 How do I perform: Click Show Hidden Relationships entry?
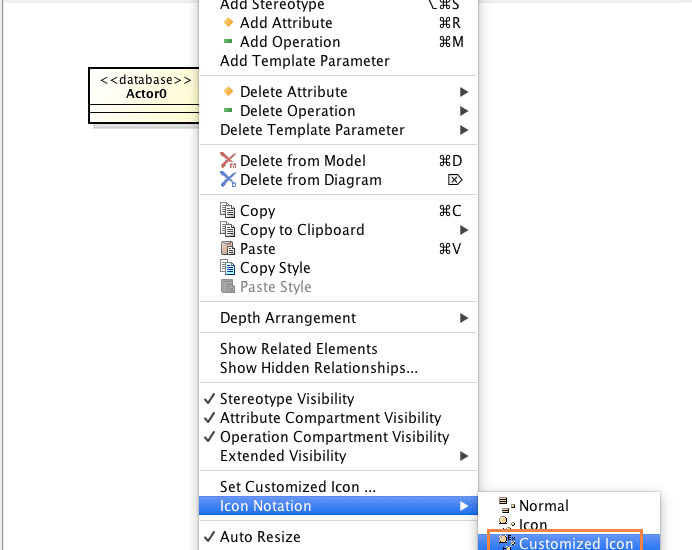pyautogui.click(x=319, y=368)
